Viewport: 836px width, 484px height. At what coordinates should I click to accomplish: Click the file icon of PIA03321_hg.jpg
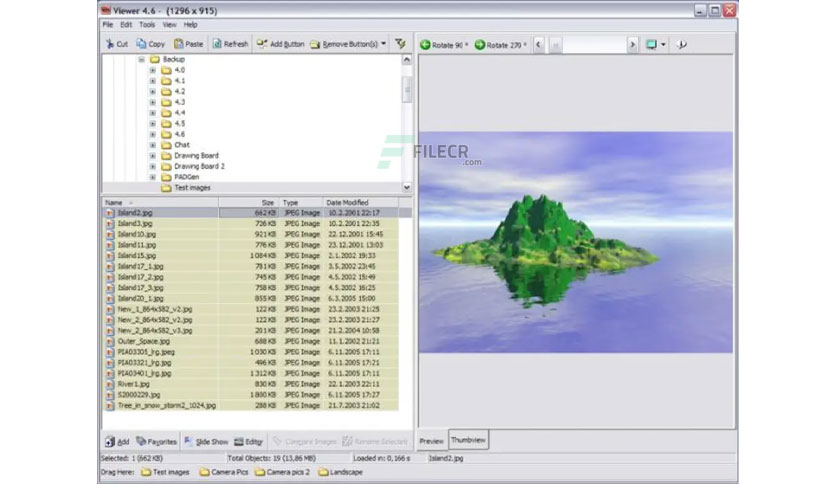click(109, 362)
